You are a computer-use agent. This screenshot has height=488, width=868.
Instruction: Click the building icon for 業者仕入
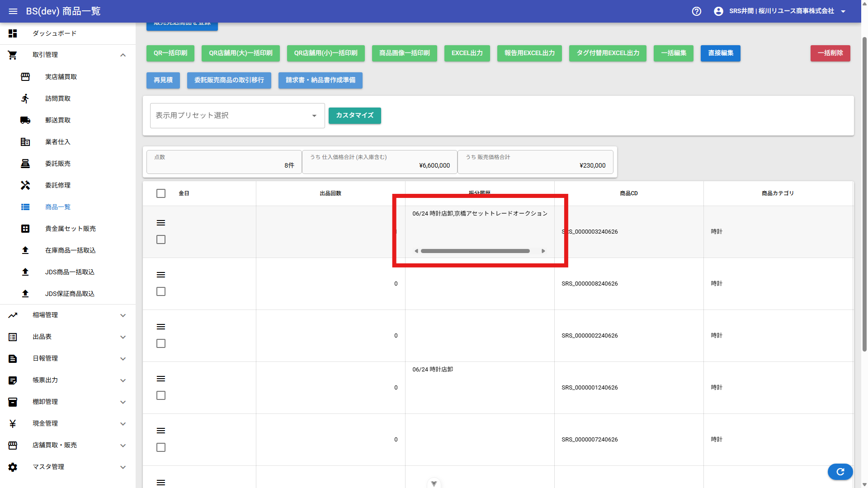pos(25,142)
